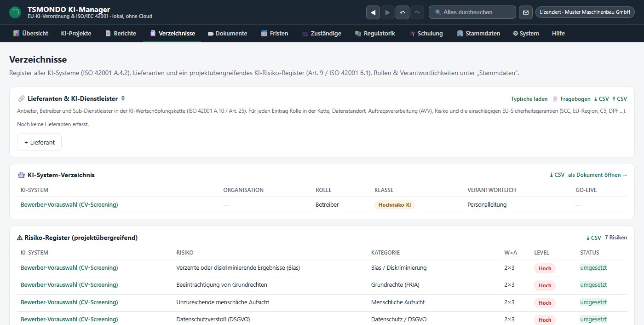The image size is (644, 325).
Task: Go to the Fristen tab
Action: [275, 34]
